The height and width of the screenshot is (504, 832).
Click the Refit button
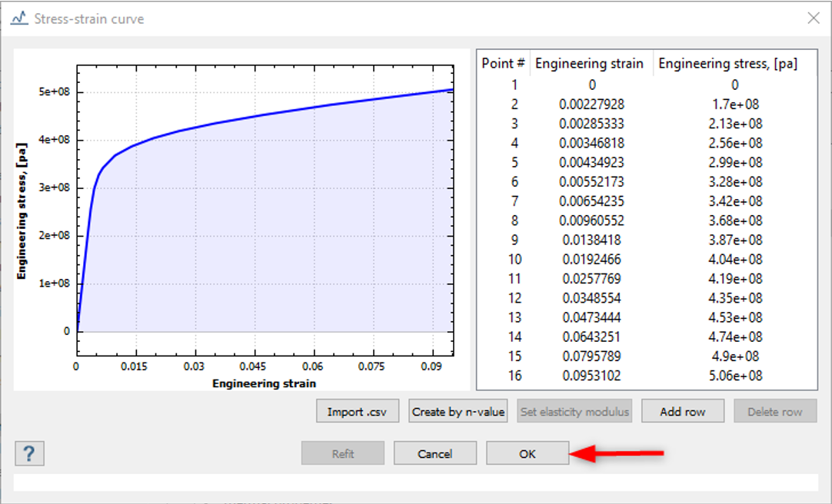(342, 453)
